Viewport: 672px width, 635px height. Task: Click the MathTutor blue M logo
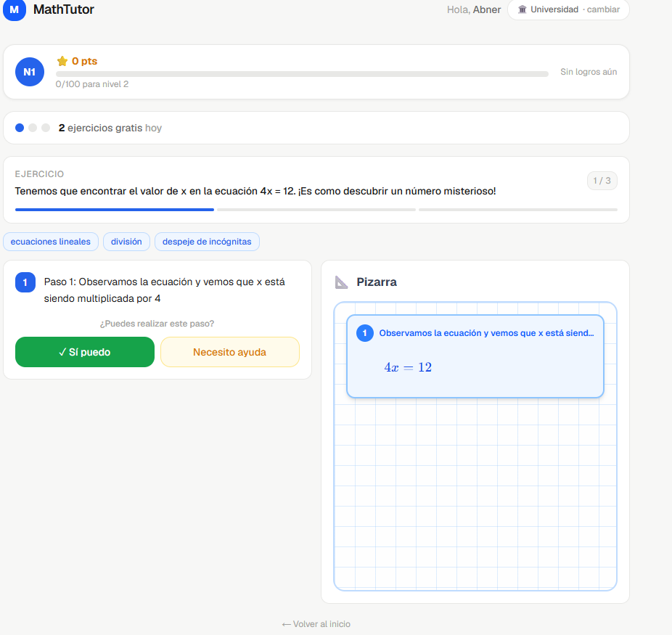pyautogui.click(x=14, y=9)
